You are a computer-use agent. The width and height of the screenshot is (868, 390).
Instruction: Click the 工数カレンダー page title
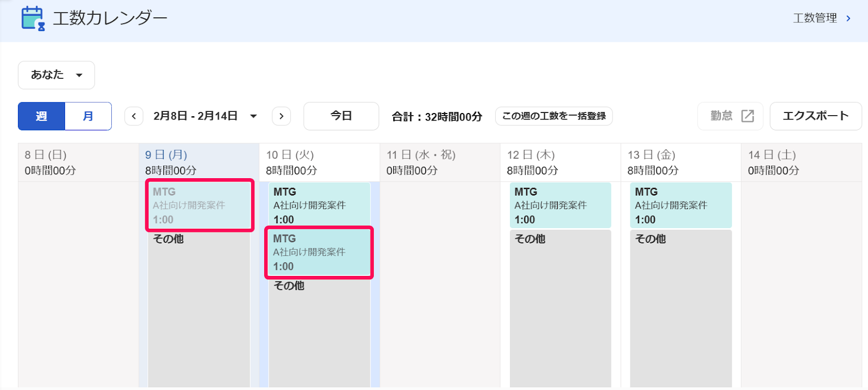point(110,18)
